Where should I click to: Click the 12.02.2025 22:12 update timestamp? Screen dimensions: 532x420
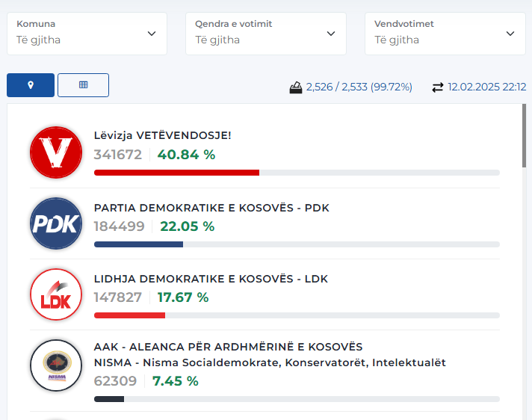pyautogui.click(x=487, y=87)
